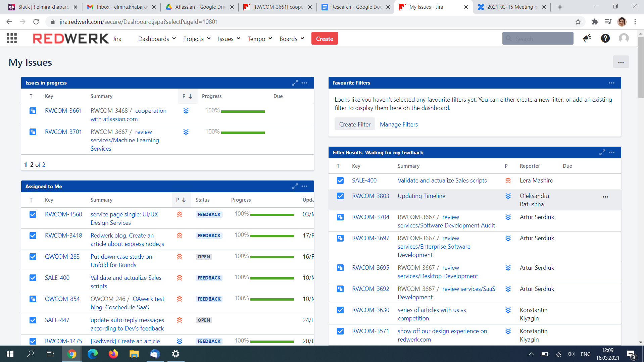Click the task type checkbox icon for RWCOM-1560
Image resolution: width=644 pixels, height=362 pixels.
pyautogui.click(x=33, y=214)
